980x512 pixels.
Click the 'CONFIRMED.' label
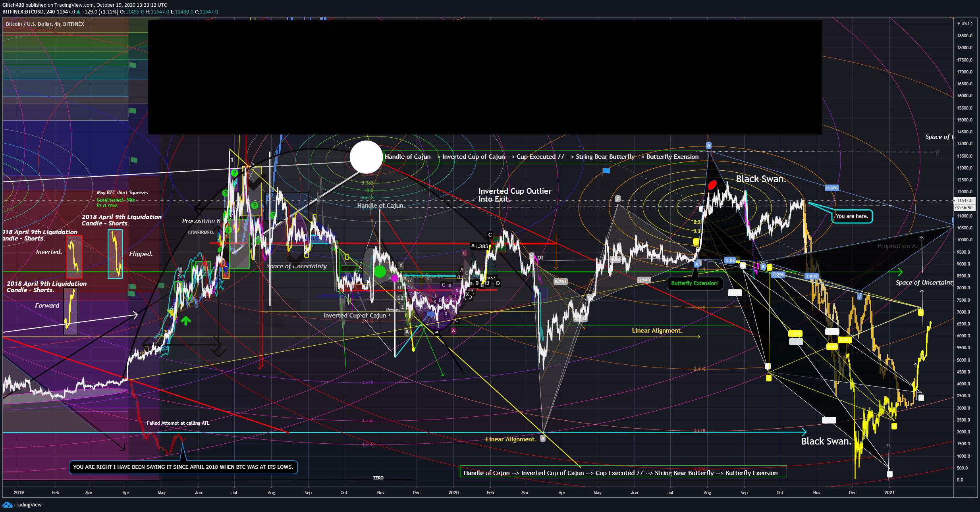pos(201,233)
